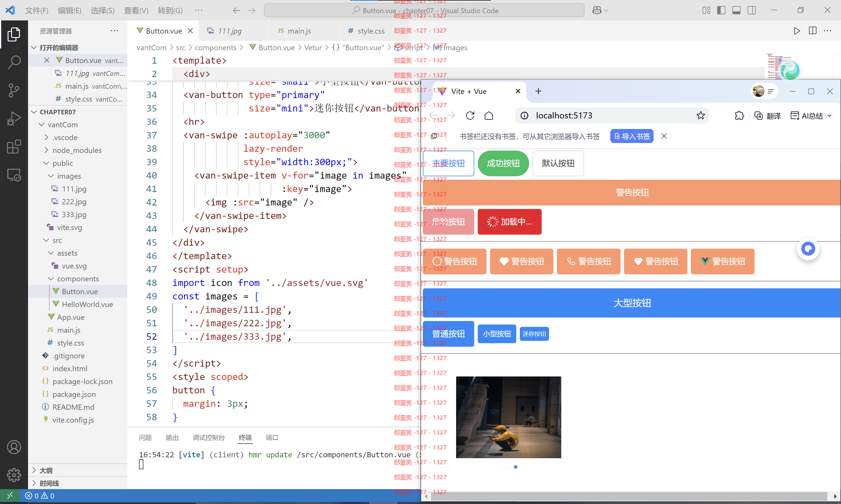Go back with the VS Code navigation arrow

click(x=236, y=11)
